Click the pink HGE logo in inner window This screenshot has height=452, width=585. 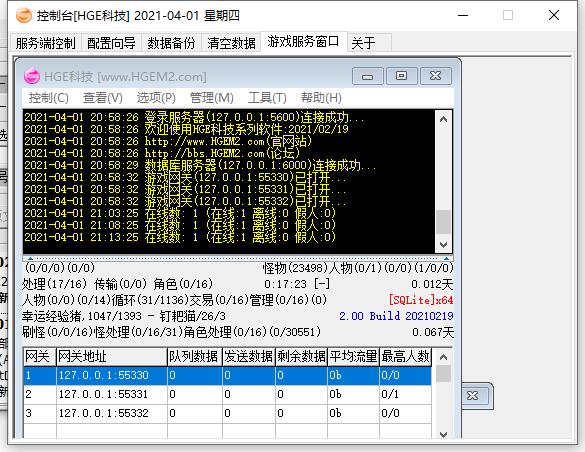click(x=31, y=76)
